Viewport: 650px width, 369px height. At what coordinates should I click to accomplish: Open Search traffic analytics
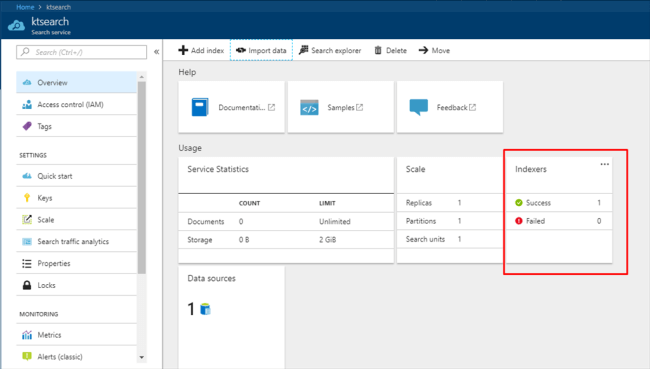pos(76,241)
